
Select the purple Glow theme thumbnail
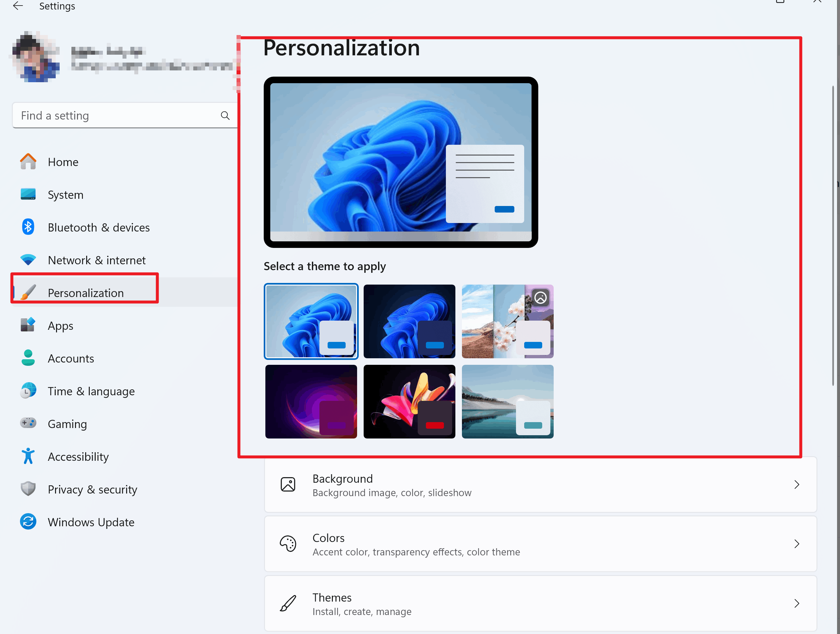click(311, 401)
